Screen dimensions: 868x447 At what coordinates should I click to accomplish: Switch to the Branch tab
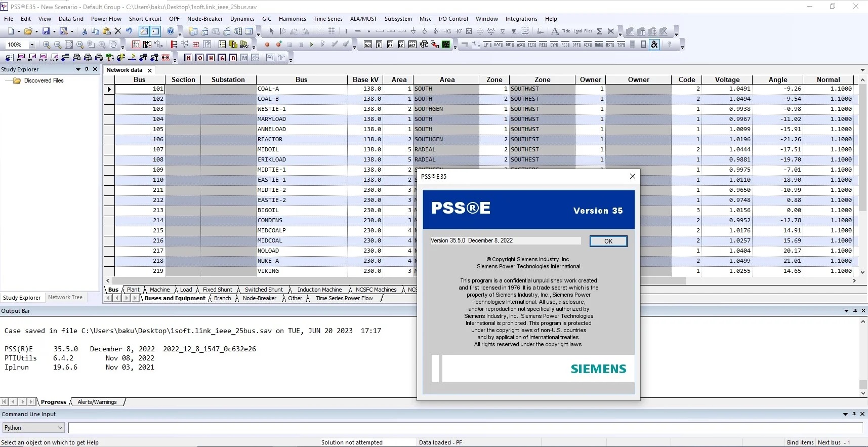(x=222, y=298)
